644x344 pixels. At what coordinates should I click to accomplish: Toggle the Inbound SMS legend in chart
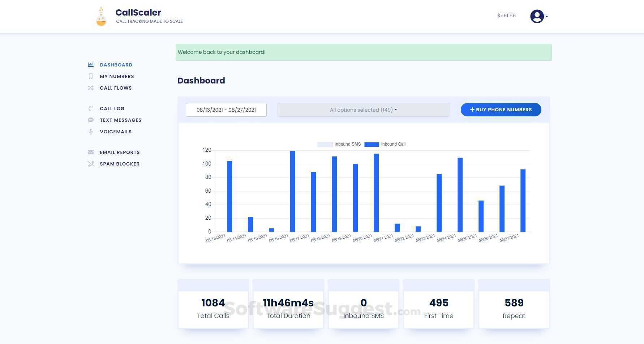pyautogui.click(x=339, y=144)
